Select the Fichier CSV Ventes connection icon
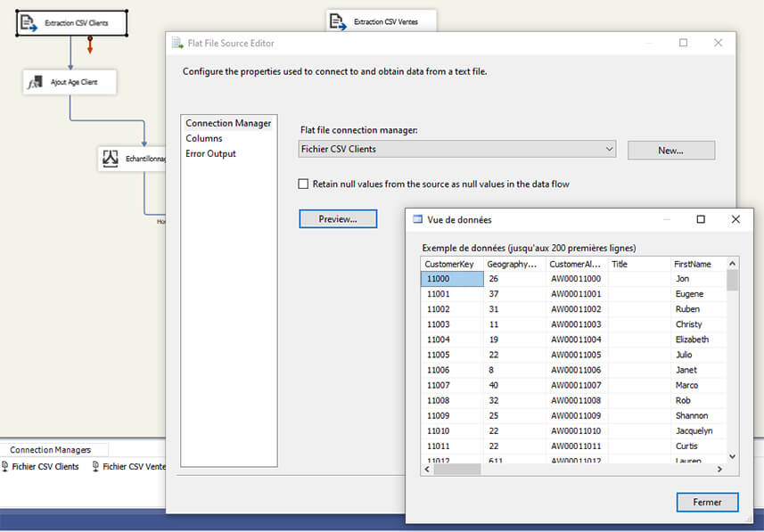Image resolution: width=764 pixels, height=532 pixels. coord(96,466)
